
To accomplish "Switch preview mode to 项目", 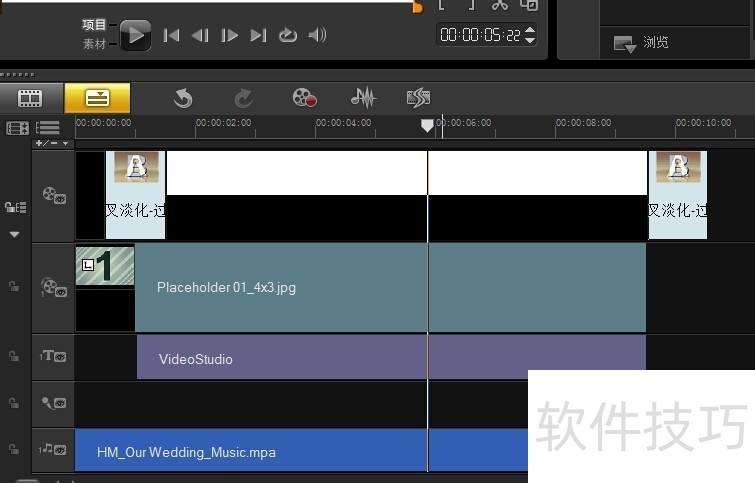I will [96, 24].
